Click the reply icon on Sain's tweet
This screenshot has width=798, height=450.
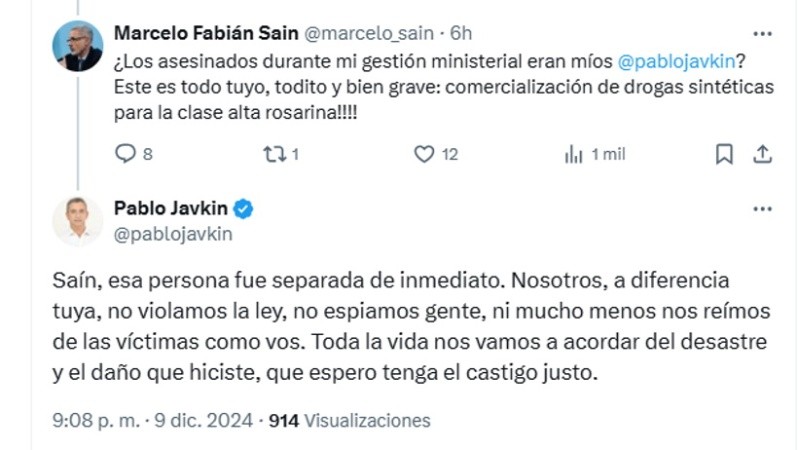[x=126, y=154]
